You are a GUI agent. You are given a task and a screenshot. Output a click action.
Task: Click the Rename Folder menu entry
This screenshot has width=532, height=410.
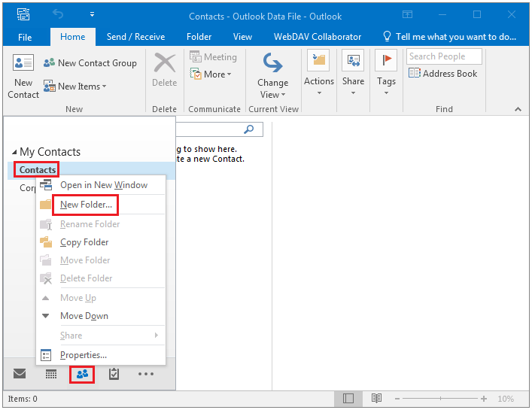pos(101,224)
